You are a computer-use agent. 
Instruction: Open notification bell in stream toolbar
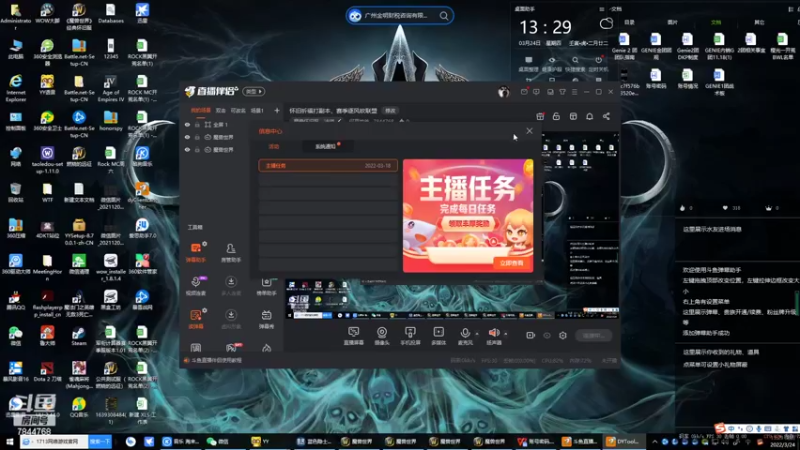589,116
